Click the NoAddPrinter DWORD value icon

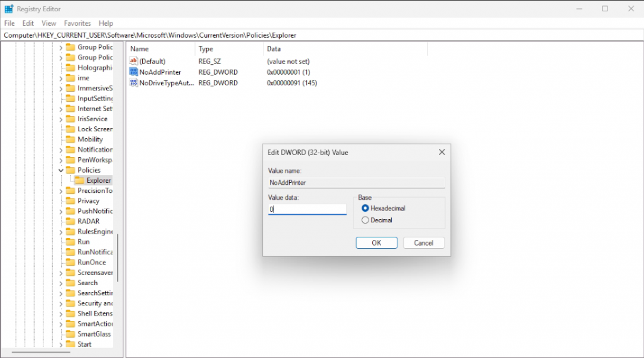[133, 72]
